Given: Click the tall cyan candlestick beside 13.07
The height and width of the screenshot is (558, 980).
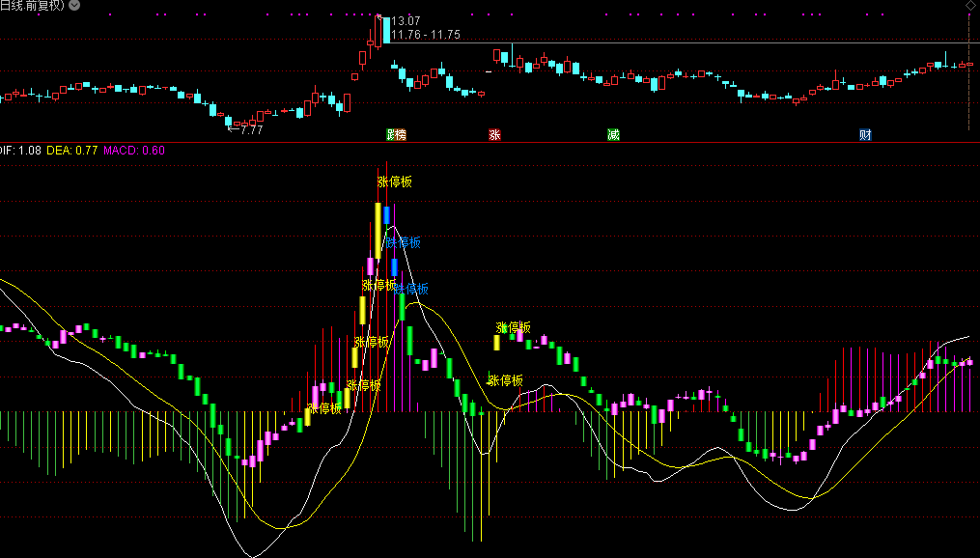Looking at the screenshot, I should 386,31.
